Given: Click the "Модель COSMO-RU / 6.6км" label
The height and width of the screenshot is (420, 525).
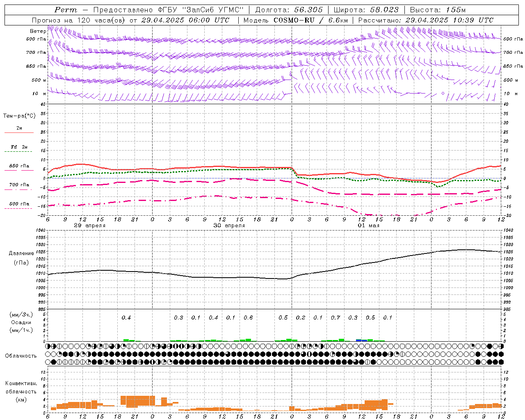Looking at the screenshot, I should coord(295,20).
